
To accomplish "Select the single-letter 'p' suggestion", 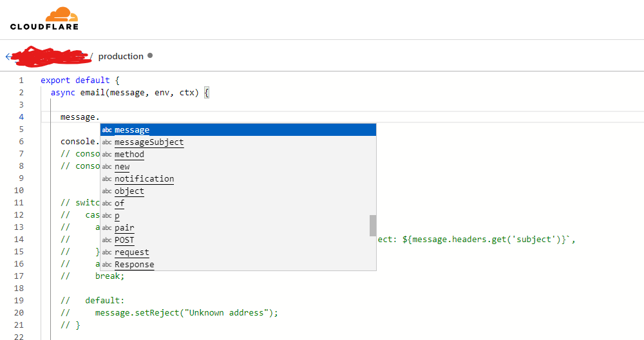I will pos(238,216).
